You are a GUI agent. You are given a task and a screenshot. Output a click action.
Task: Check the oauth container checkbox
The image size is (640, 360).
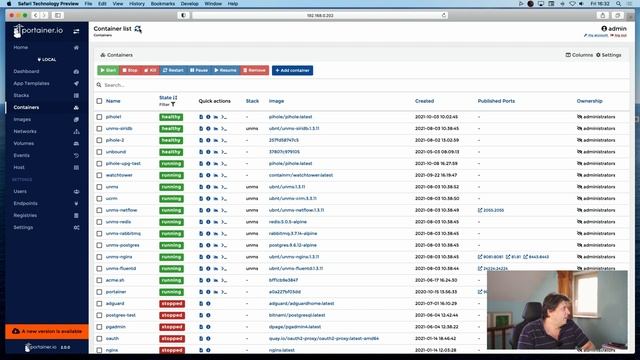[99, 339]
